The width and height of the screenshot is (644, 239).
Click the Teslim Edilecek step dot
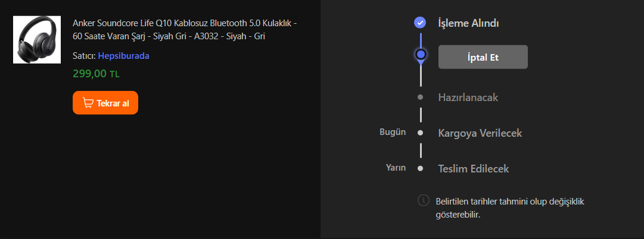click(421, 168)
